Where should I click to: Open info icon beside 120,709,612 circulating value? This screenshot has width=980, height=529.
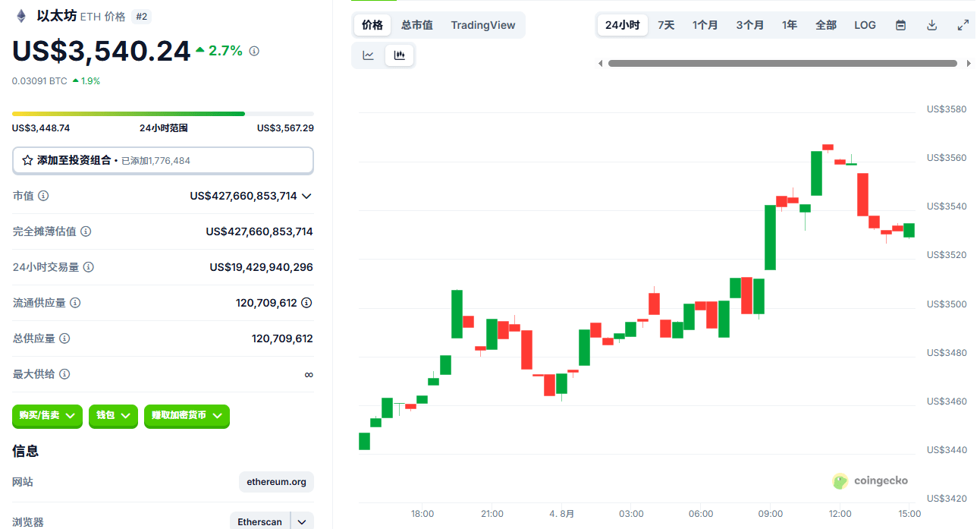click(306, 303)
